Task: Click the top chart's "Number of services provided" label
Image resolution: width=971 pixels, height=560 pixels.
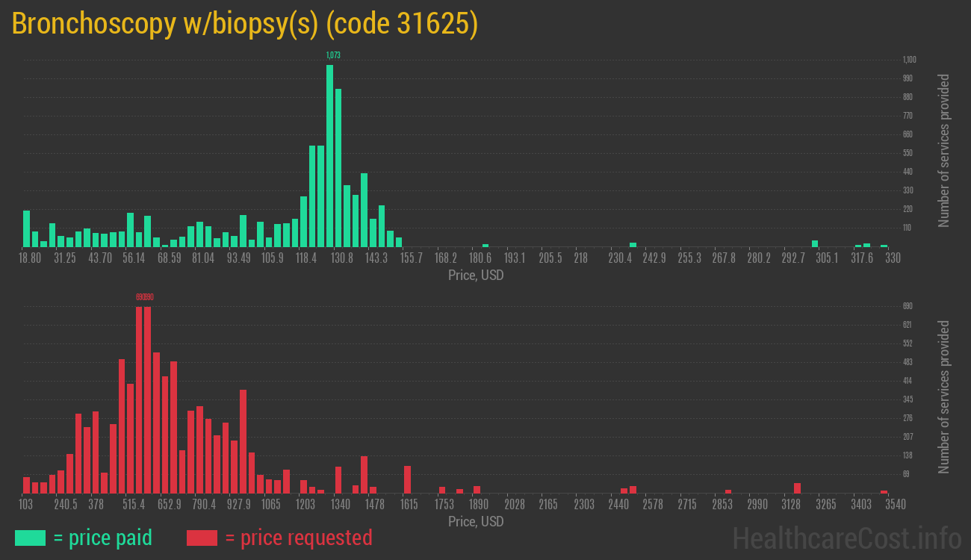Action: click(x=944, y=150)
